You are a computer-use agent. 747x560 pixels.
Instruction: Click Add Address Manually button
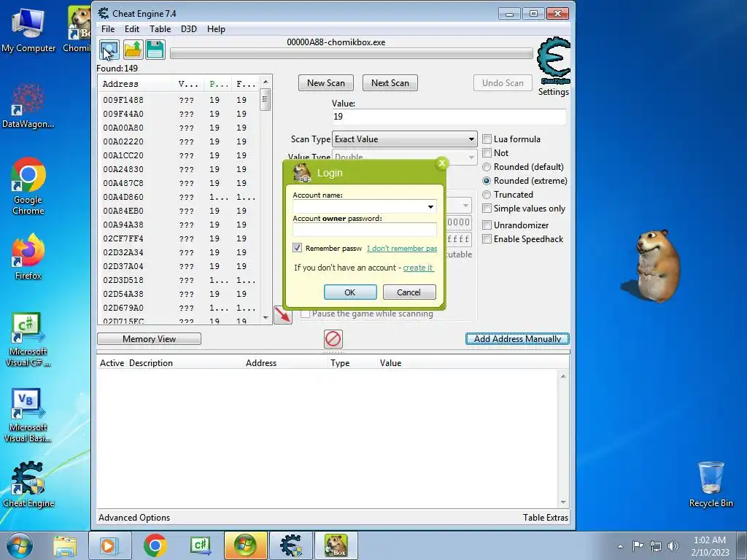(517, 339)
